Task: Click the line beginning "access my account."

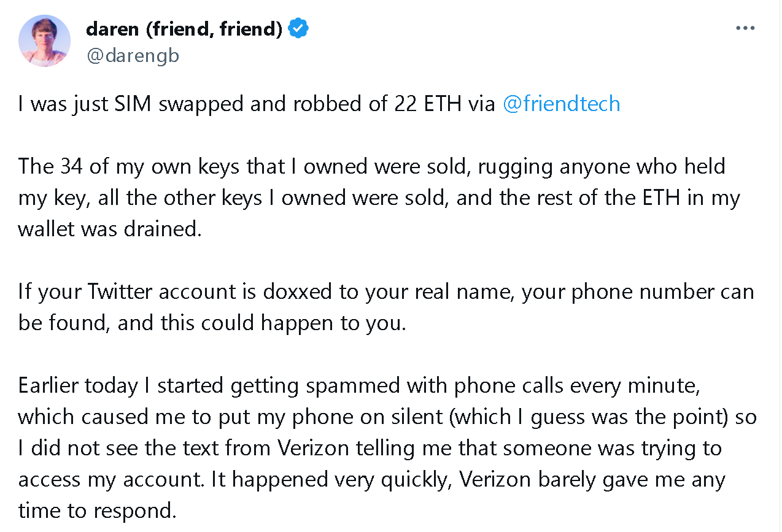Action: 371,479
